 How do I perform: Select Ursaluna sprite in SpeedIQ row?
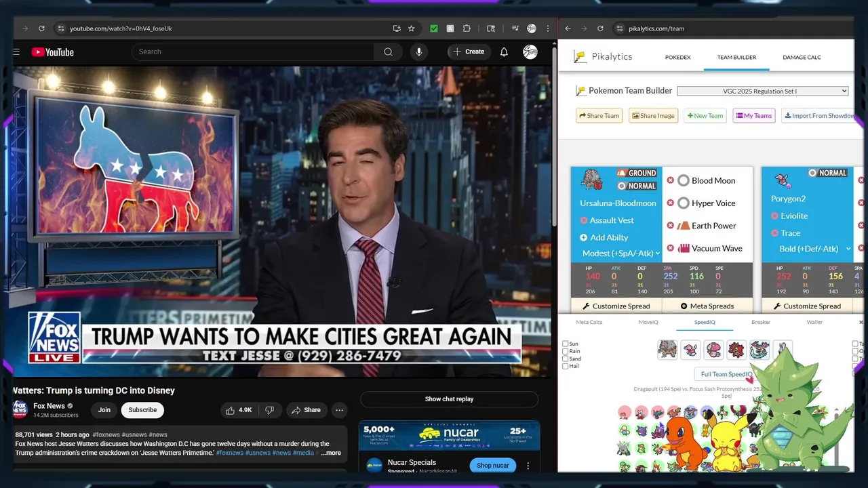tap(667, 350)
